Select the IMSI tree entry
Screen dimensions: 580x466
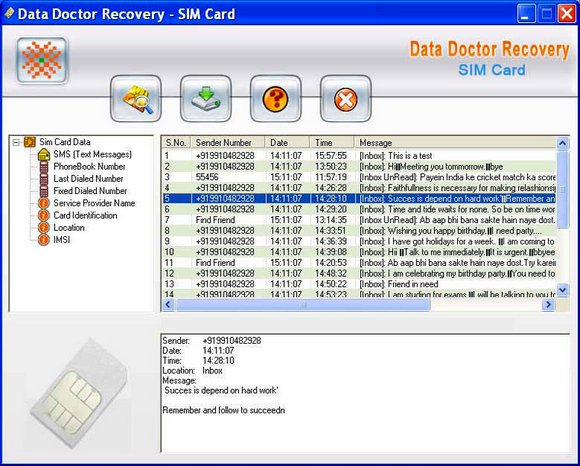coord(62,240)
